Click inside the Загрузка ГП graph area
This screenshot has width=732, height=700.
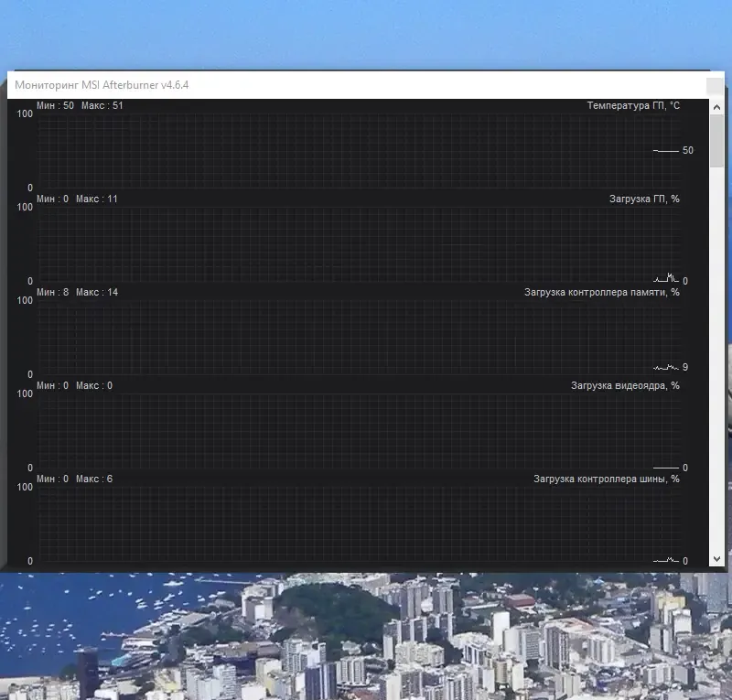[x=359, y=243]
